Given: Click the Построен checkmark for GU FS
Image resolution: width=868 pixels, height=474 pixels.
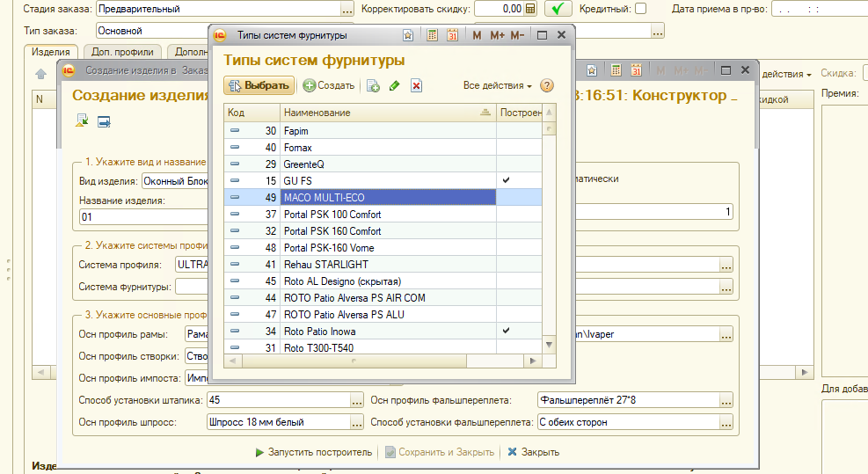Looking at the screenshot, I should [x=506, y=180].
